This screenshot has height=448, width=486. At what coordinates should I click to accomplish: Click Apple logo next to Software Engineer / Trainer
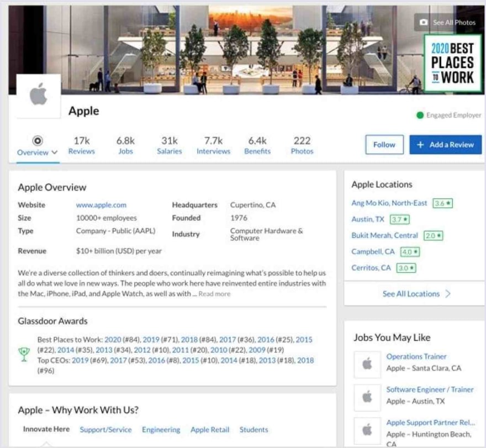[x=367, y=397]
